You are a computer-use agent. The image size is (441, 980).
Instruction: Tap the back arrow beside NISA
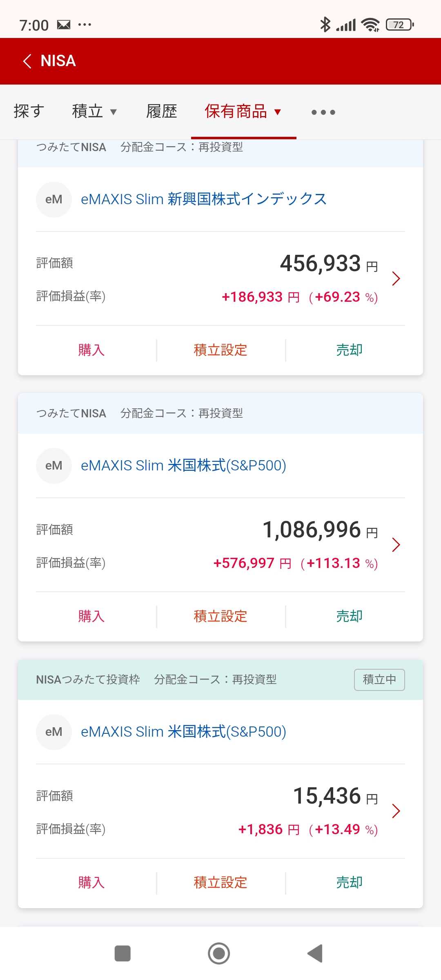pyautogui.click(x=27, y=61)
